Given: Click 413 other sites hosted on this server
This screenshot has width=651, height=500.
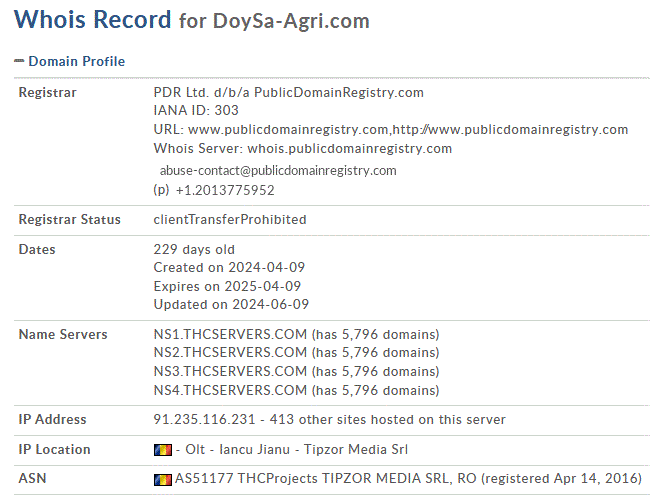Looking at the screenshot, I should point(388,419).
